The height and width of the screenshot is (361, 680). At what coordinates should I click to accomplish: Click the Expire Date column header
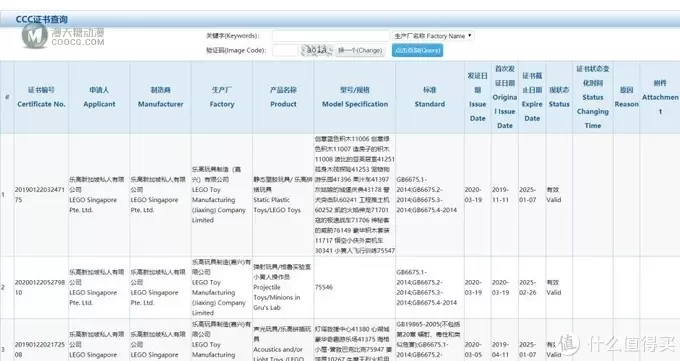[x=532, y=97]
